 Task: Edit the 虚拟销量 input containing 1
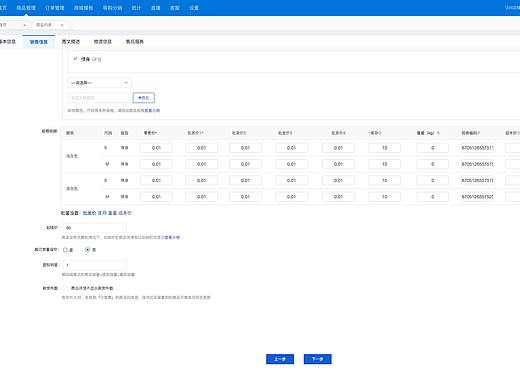click(94, 265)
